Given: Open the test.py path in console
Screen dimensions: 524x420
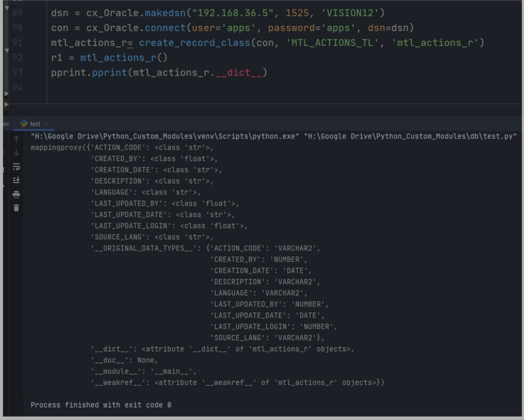Looking at the screenshot, I should (410, 136).
